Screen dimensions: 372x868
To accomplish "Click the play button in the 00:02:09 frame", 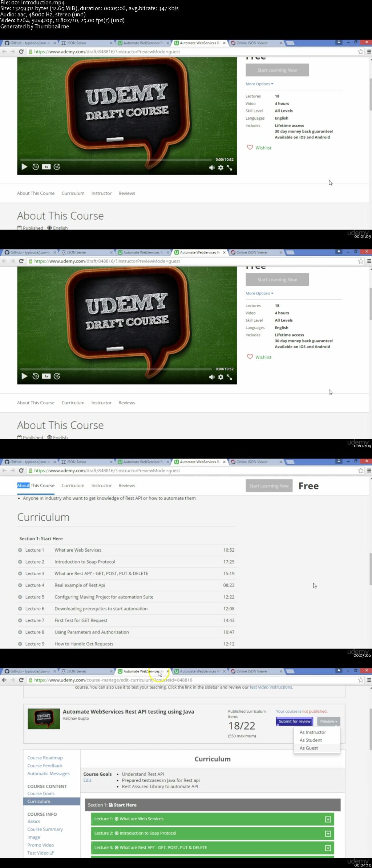I will tap(24, 376).
